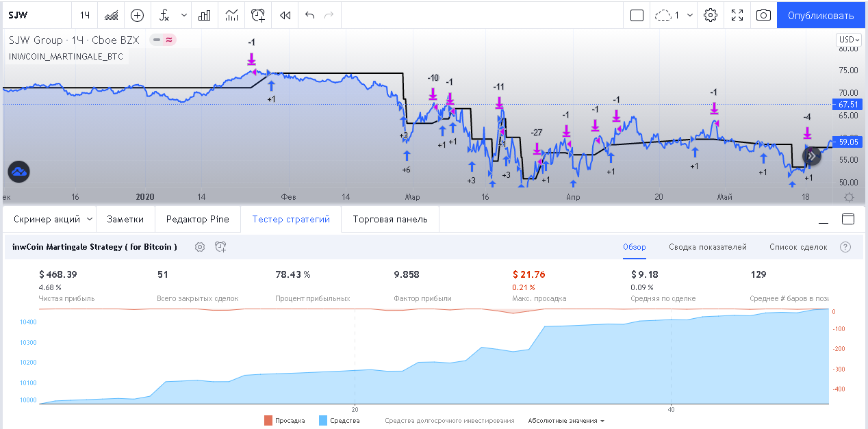This screenshot has width=868, height=429.
Task: Open inwCoin Martingale Strategy settings gear
Action: coord(200,247)
